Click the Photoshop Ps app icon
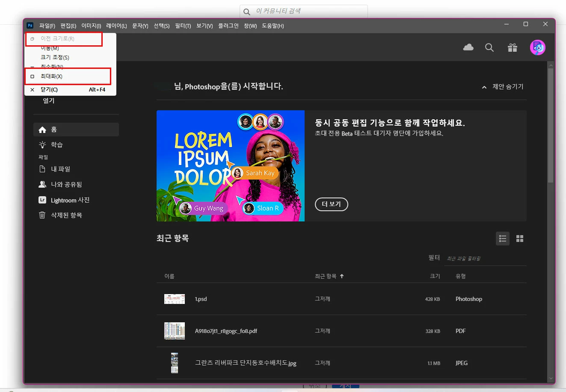Viewport: 566px width, 392px height. 30,26
